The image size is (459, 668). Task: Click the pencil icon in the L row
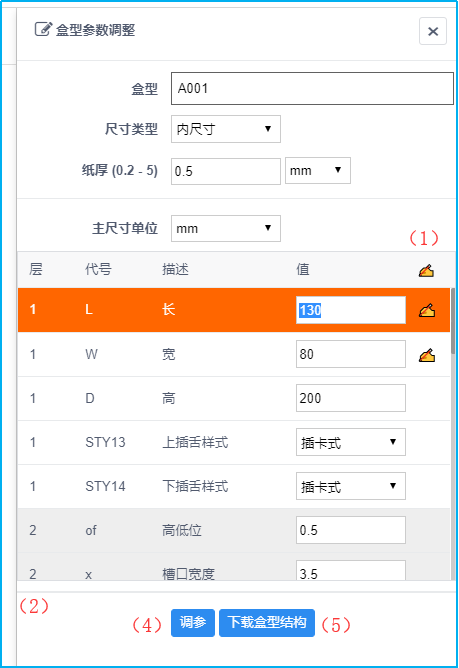427,311
